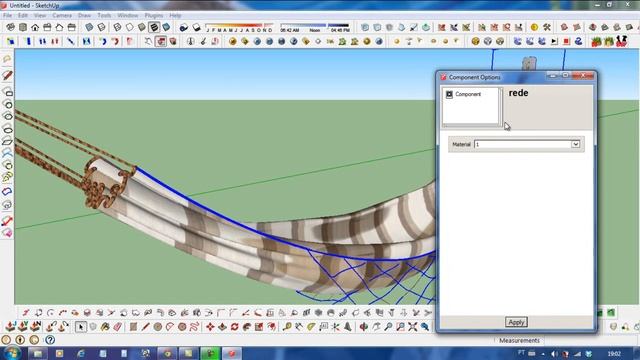Click the Apply button in Component Options
The width and height of the screenshot is (640, 360).
pos(516,322)
